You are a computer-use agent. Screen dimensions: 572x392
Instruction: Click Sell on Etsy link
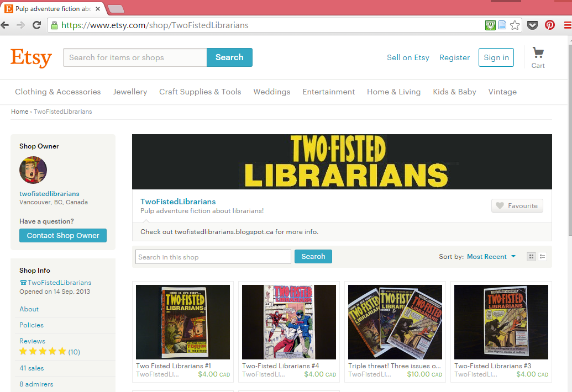408,57
